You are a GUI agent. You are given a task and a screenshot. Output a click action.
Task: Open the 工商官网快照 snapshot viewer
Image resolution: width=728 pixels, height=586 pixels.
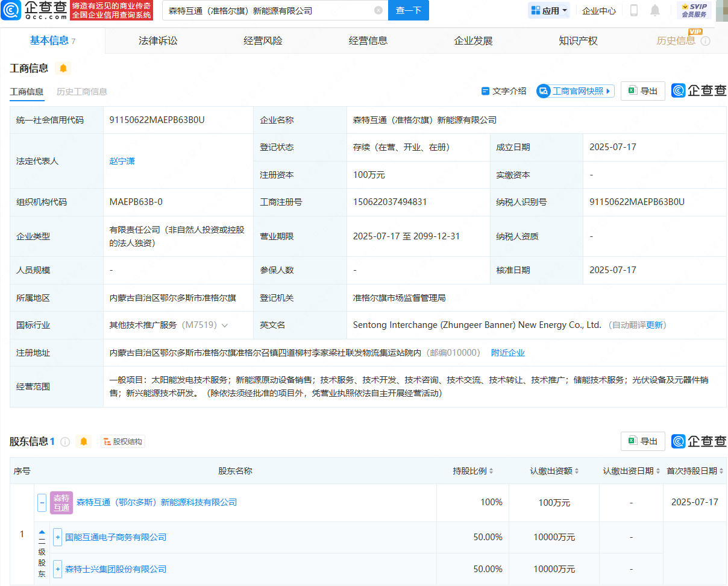574,90
